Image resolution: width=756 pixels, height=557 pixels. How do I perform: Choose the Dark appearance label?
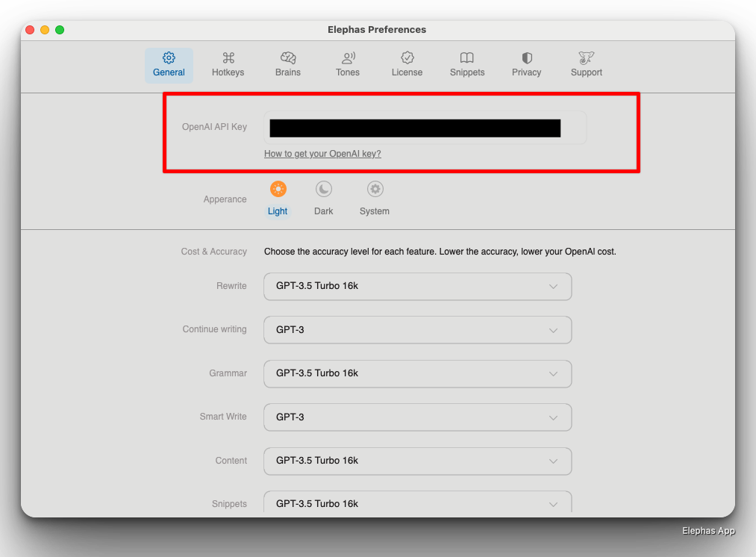tap(323, 211)
